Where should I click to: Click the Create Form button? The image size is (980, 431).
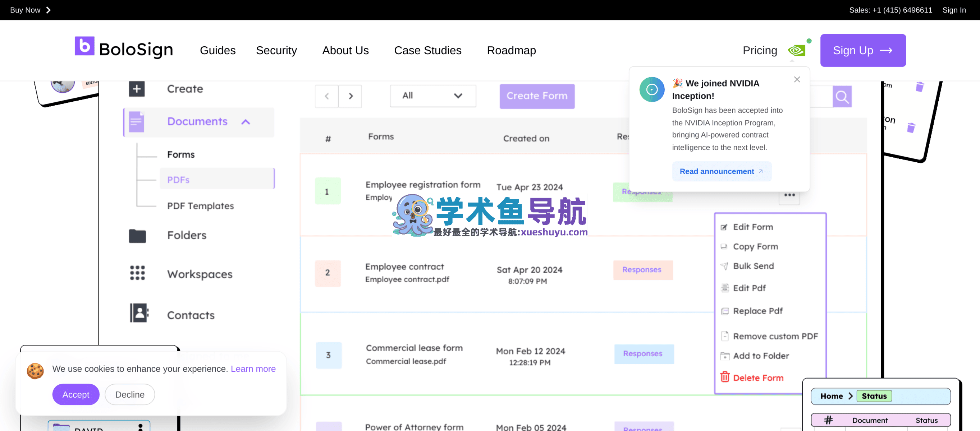click(537, 96)
